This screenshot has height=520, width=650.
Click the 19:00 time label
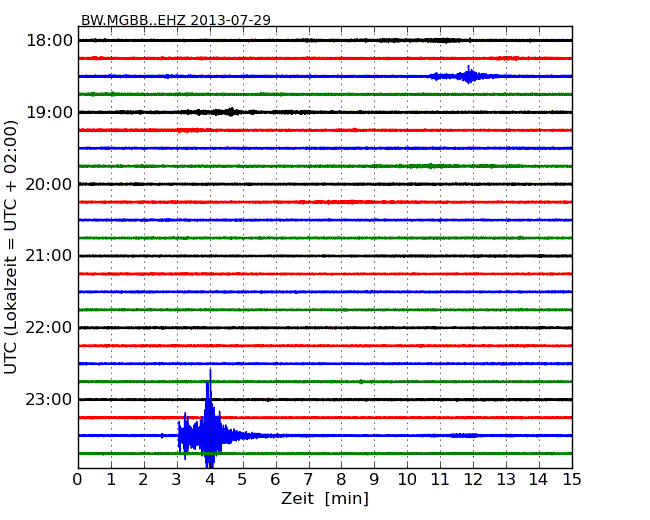pos(49,112)
